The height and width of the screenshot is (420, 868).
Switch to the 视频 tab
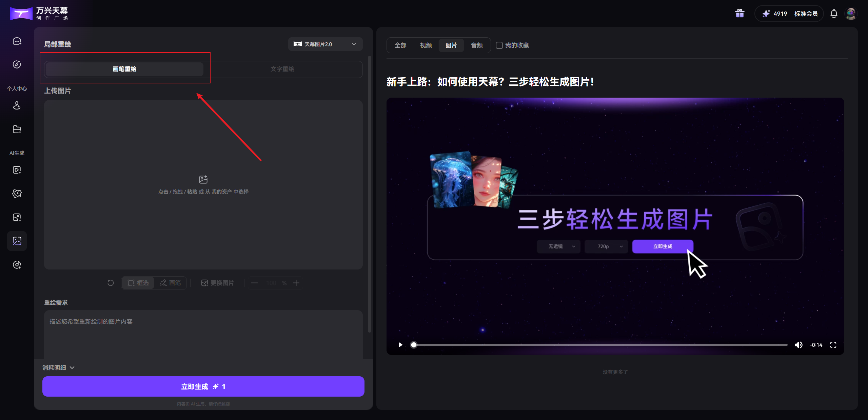click(x=426, y=45)
